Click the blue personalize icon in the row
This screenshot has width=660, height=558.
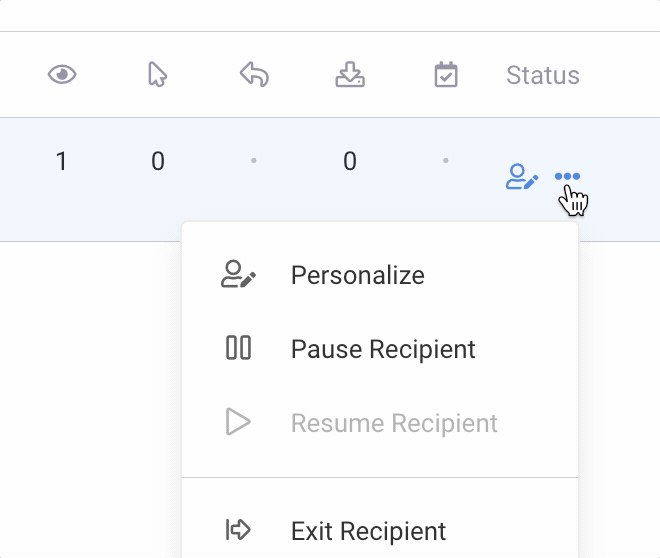pyautogui.click(x=522, y=178)
